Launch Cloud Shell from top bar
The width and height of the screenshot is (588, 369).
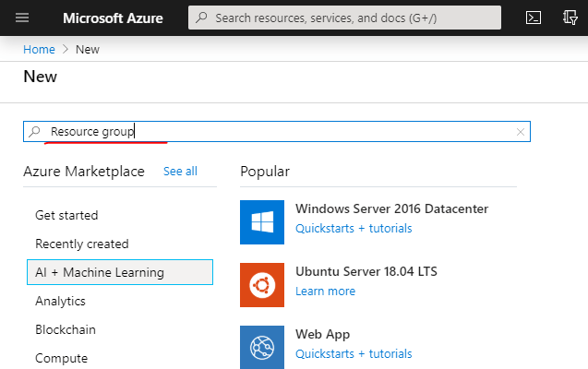(x=533, y=18)
